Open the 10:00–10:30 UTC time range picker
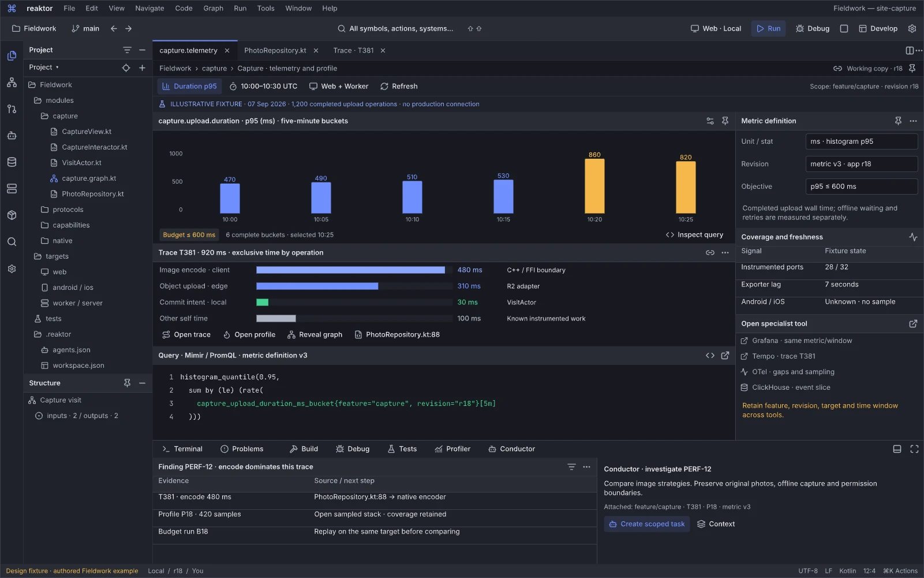924x578 pixels. point(263,86)
